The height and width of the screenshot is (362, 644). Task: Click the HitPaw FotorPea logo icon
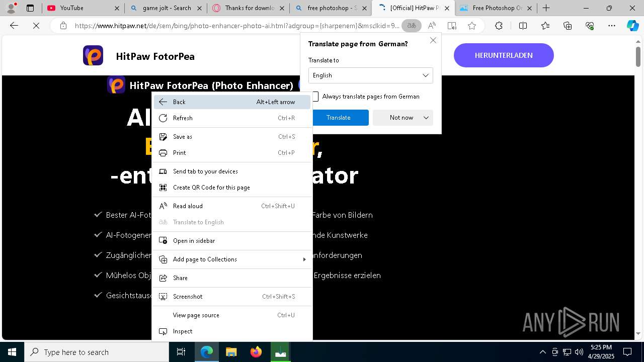click(x=93, y=55)
